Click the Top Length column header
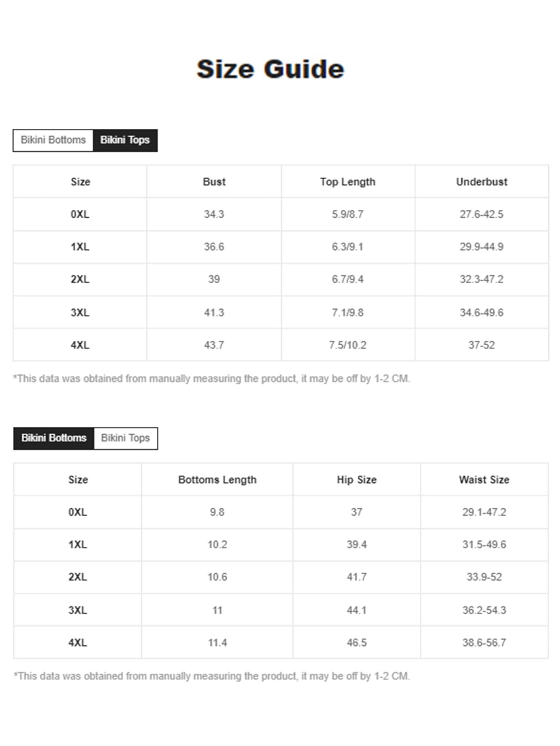The image size is (560, 746). [348, 182]
